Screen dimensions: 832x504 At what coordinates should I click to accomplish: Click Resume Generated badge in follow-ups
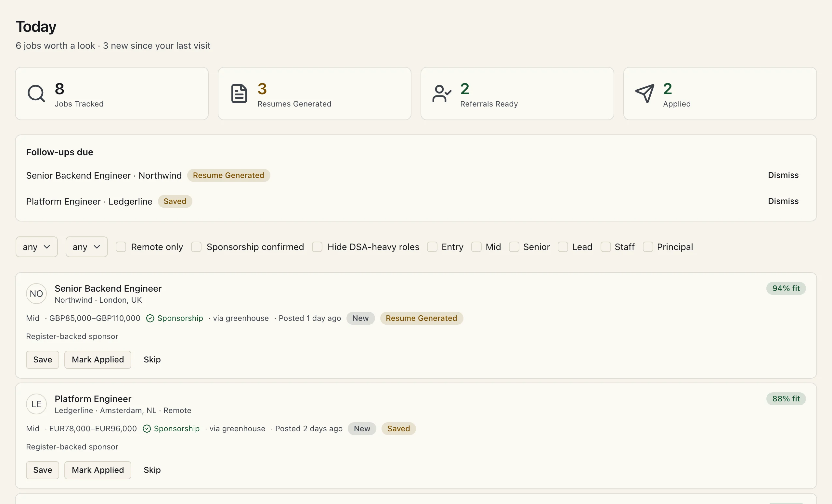[228, 175]
